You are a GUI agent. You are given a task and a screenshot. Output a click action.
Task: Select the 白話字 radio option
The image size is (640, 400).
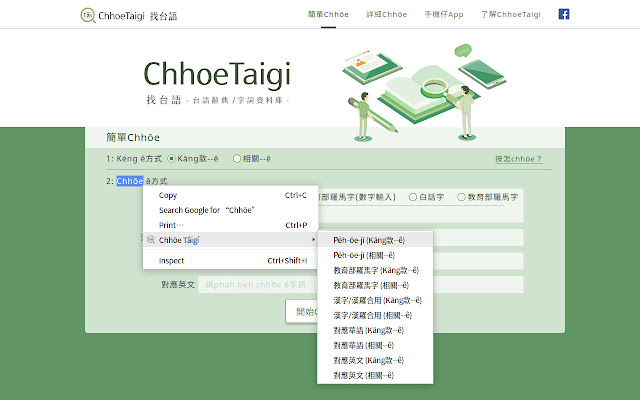(x=413, y=197)
